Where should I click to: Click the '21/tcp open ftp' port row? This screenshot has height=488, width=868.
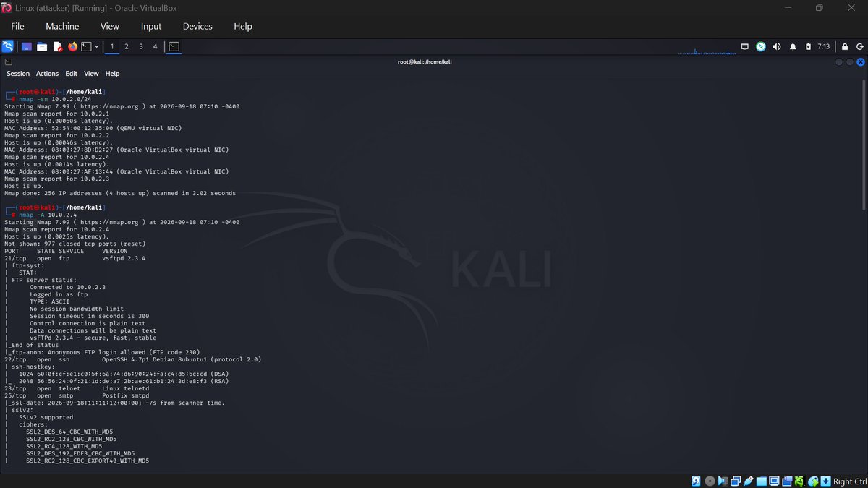tap(75, 258)
